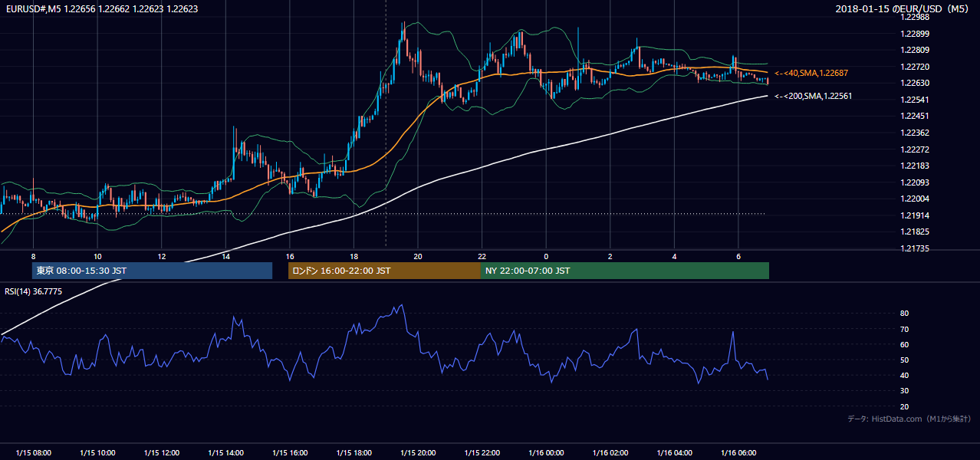Click price axis value 1.22809
Screen dimensions: 980x460
pos(916,51)
